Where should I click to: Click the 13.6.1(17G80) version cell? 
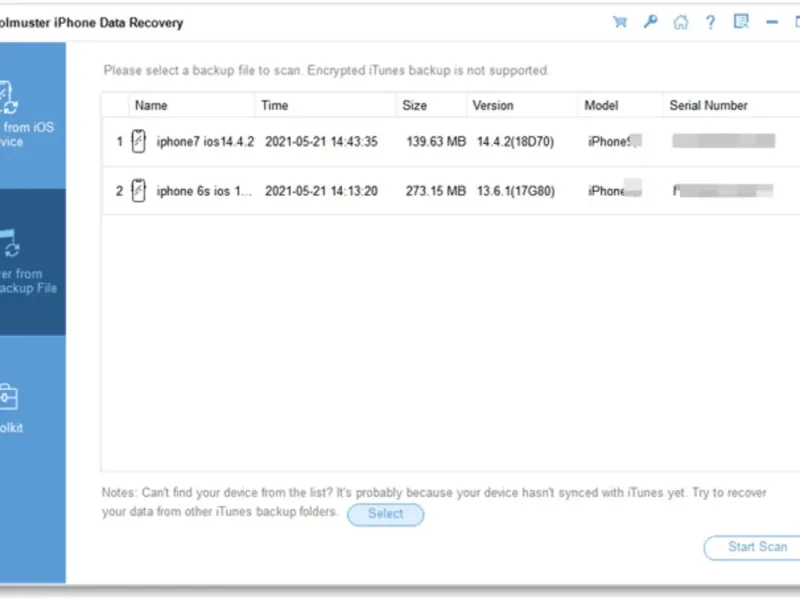[x=516, y=191]
